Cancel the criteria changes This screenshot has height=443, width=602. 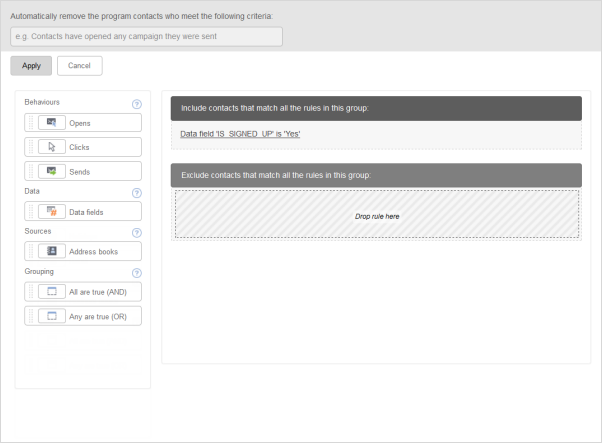79,66
